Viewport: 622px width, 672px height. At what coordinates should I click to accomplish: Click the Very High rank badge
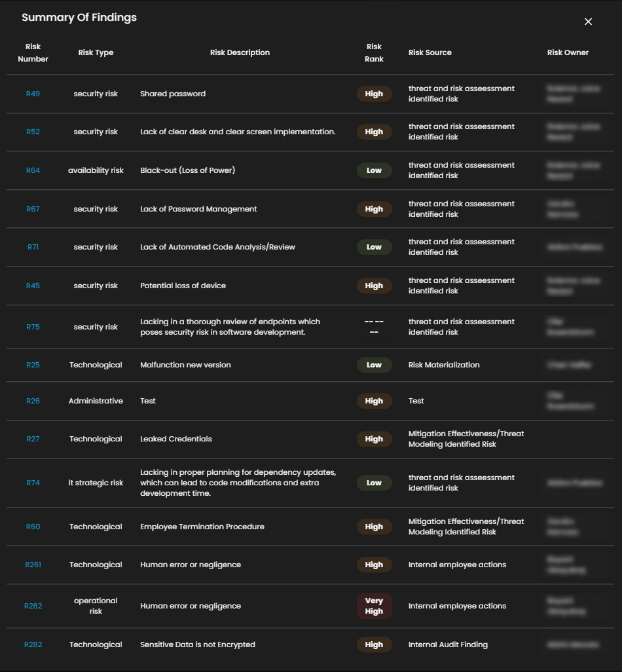(374, 606)
